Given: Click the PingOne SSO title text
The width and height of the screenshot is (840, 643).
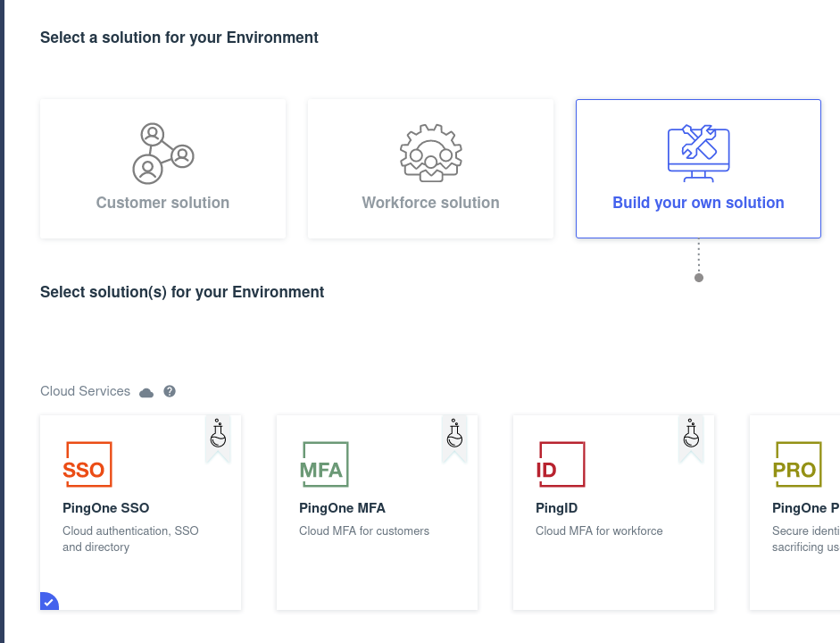Looking at the screenshot, I should pyautogui.click(x=105, y=508).
